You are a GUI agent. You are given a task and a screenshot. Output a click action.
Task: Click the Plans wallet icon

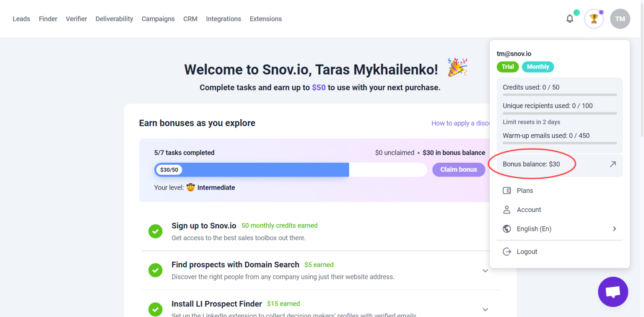point(507,191)
